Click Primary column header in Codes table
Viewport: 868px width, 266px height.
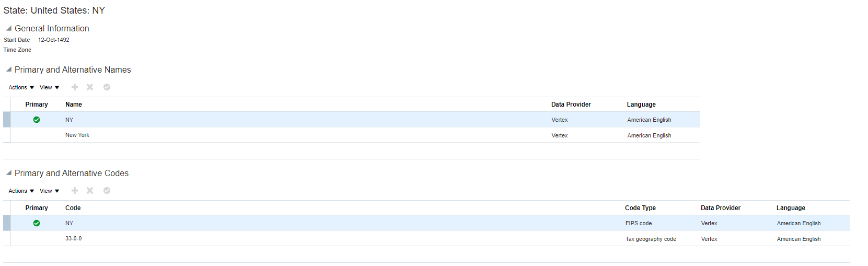pos(37,208)
